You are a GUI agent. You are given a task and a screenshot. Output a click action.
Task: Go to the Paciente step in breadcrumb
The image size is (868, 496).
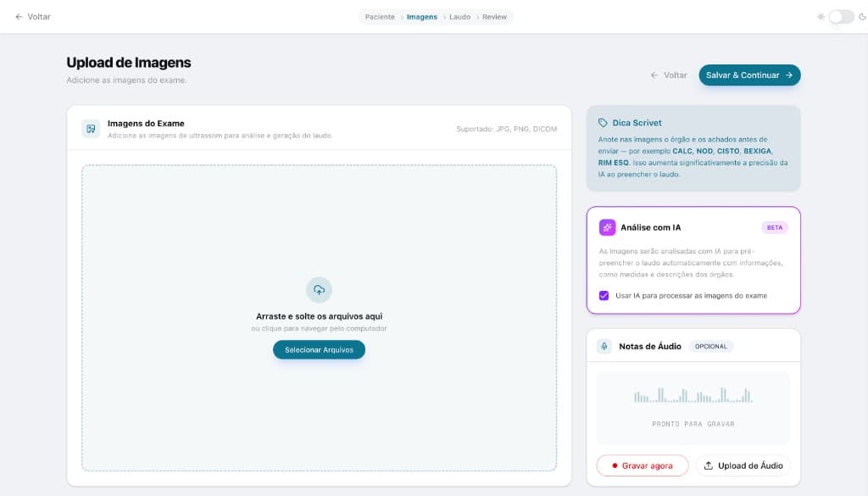click(x=380, y=17)
